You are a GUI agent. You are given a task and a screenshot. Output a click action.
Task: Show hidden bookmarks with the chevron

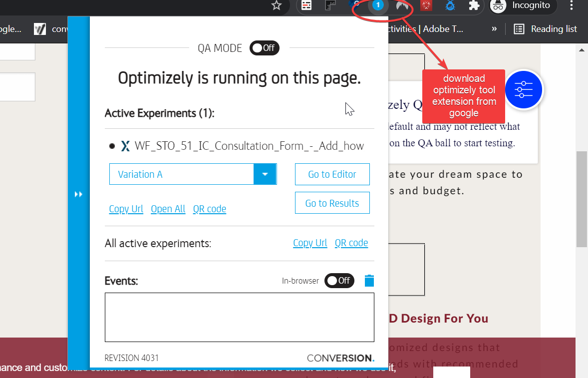494,29
